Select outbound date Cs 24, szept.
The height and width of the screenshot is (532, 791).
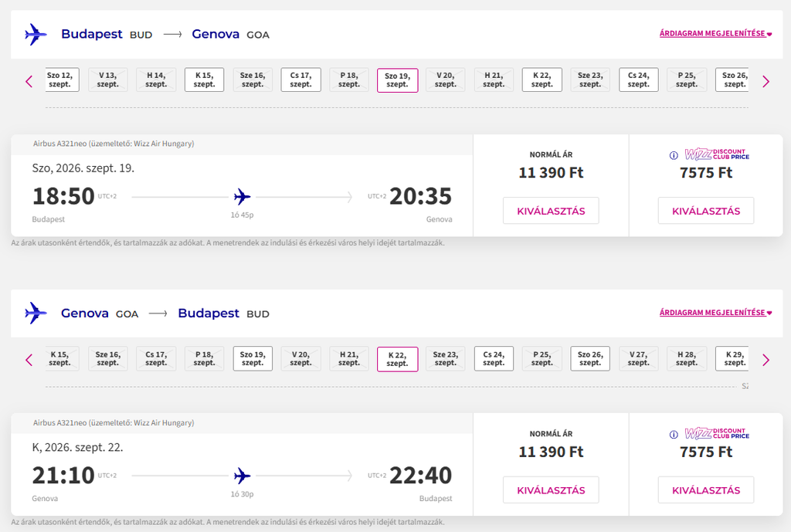point(639,80)
